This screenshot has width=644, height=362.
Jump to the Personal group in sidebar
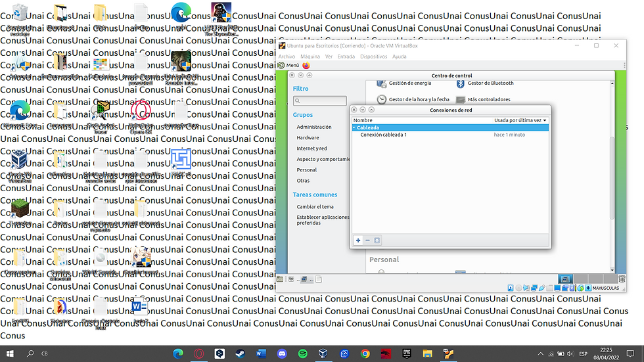pyautogui.click(x=306, y=170)
